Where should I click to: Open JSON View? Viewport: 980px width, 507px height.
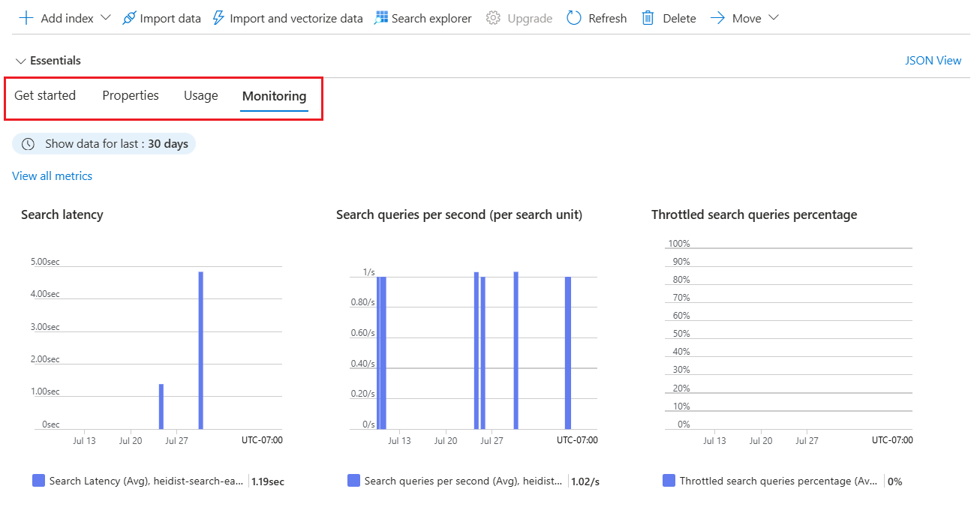pyautogui.click(x=933, y=60)
